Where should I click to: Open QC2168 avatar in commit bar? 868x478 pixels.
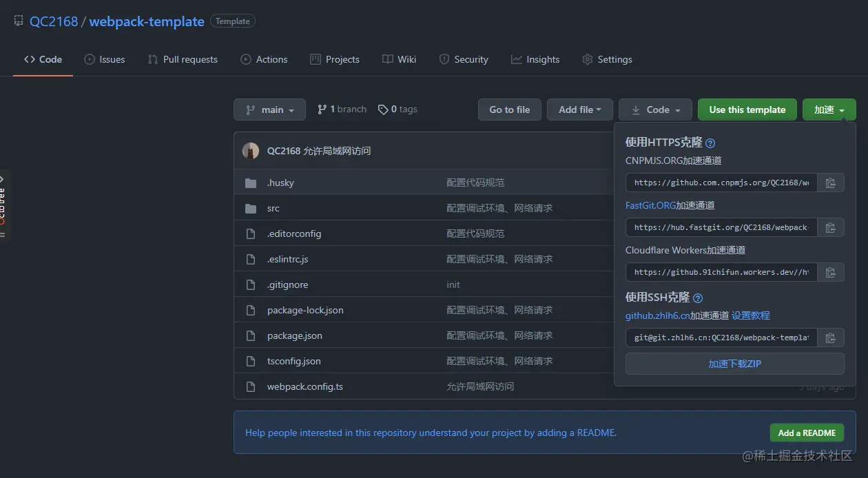click(251, 151)
